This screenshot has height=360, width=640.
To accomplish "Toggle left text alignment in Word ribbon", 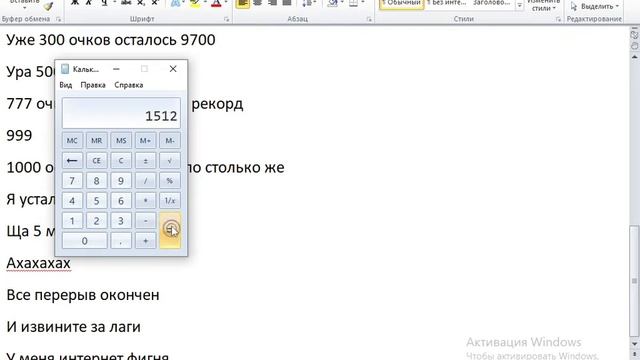I will [242, 4].
